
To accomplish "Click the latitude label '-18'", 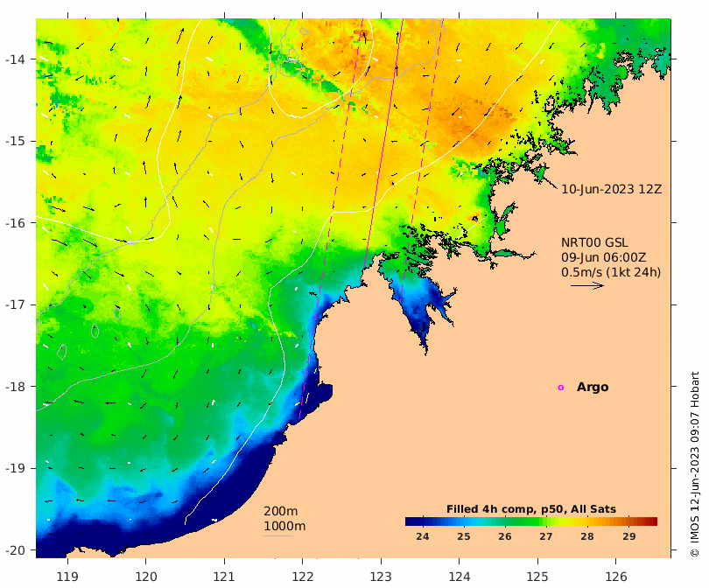I will [15, 387].
